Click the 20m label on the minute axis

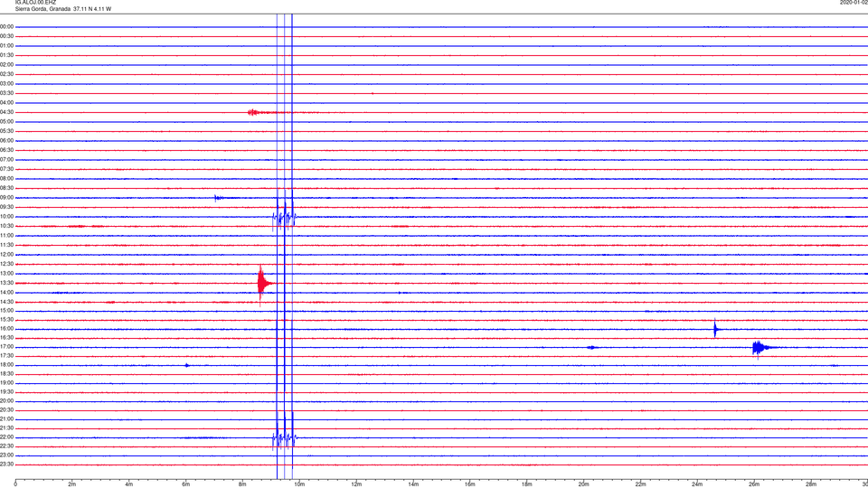click(x=583, y=484)
